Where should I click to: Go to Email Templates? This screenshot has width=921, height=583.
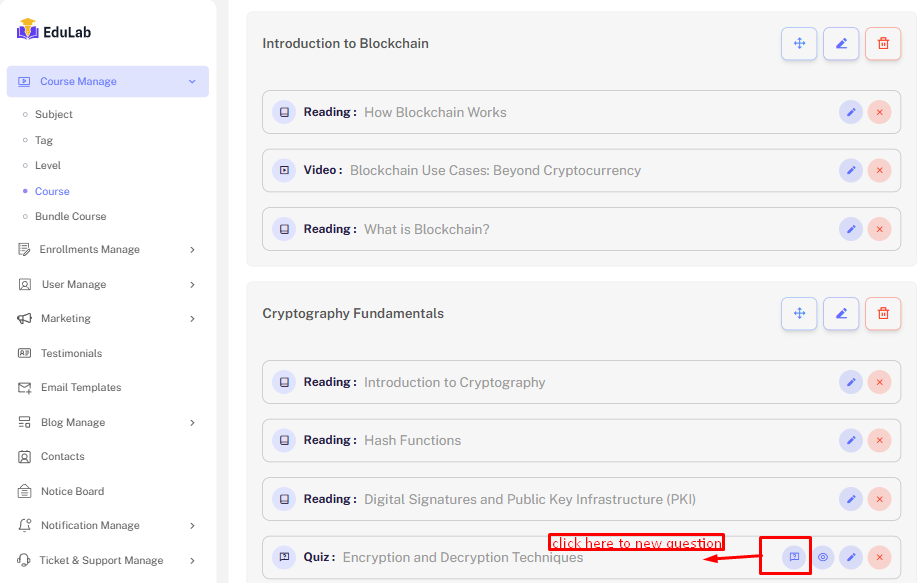tap(80, 388)
